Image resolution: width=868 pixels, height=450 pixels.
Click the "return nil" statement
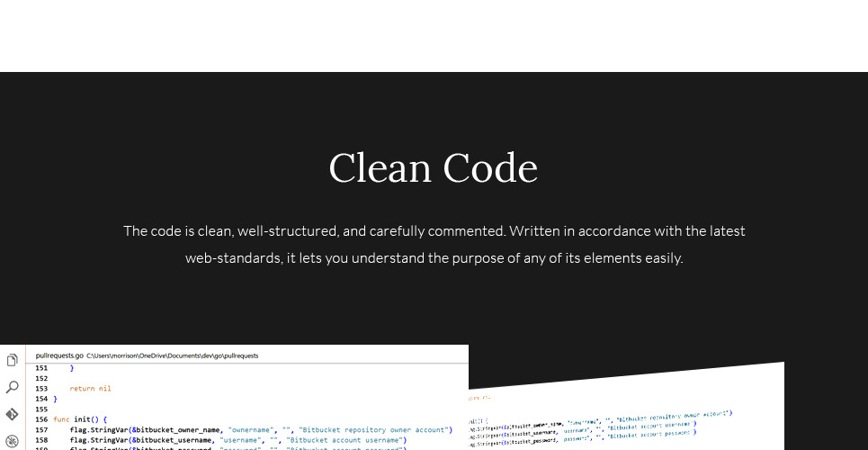tap(90, 389)
